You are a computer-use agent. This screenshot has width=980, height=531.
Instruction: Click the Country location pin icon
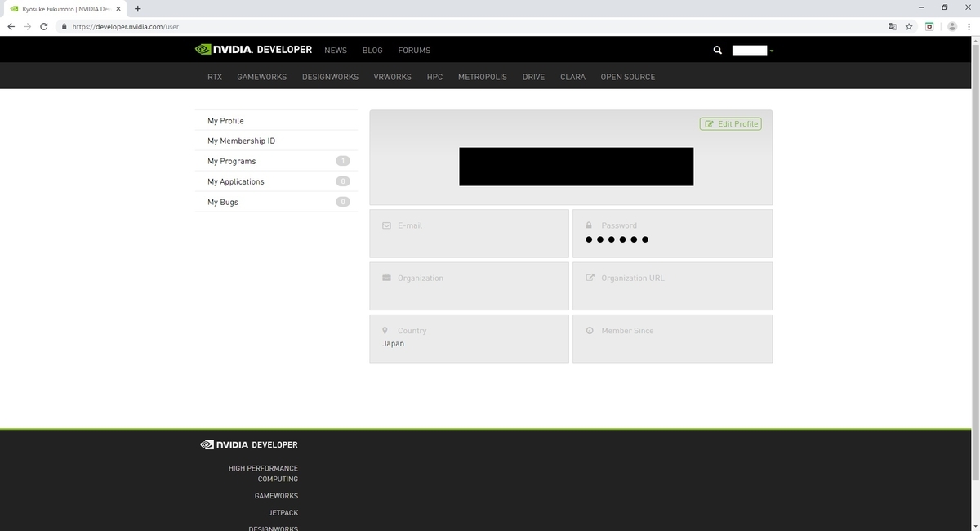385,330
